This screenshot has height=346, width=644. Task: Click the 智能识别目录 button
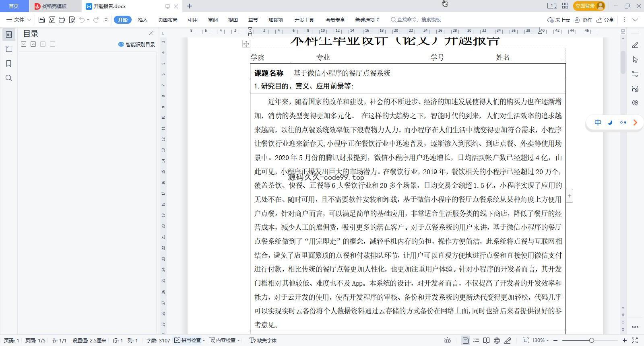(137, 44)
